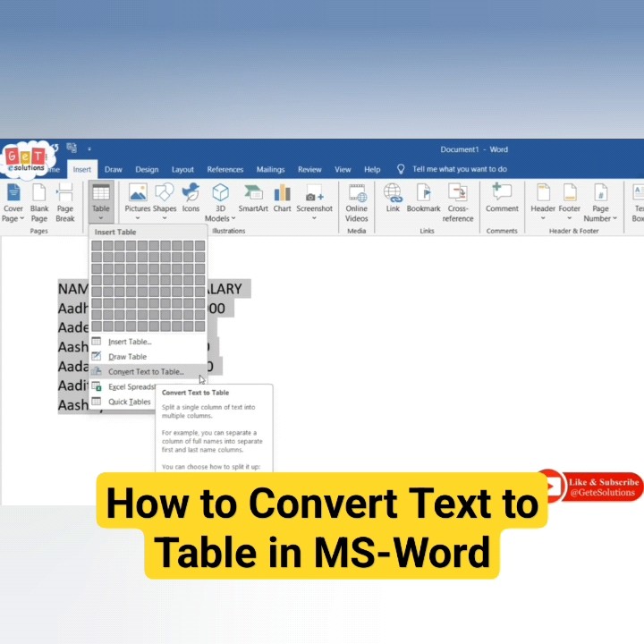
Task: Add a Bookmark
Action: coord(423,199)
